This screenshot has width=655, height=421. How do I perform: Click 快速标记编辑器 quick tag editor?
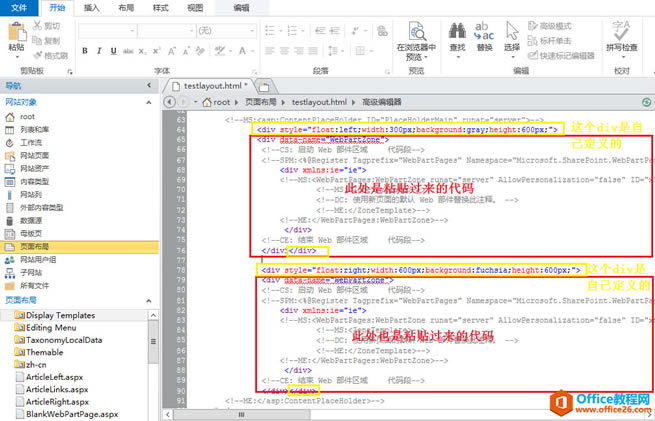[x=561, y=56]
